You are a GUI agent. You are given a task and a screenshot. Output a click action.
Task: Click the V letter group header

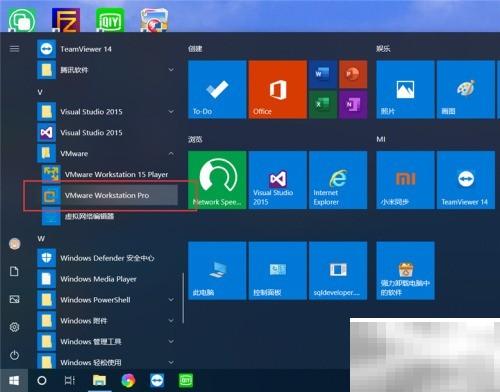click(40, 92)
